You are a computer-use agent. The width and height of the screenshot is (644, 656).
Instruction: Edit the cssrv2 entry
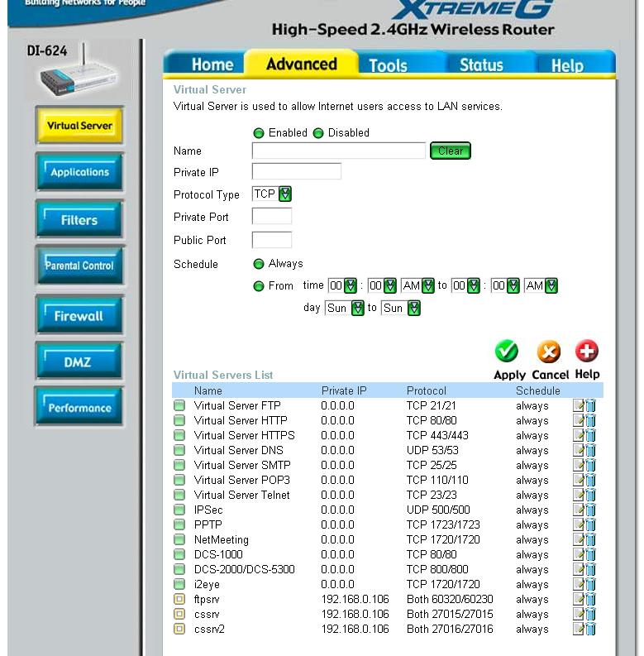[579, 629]
